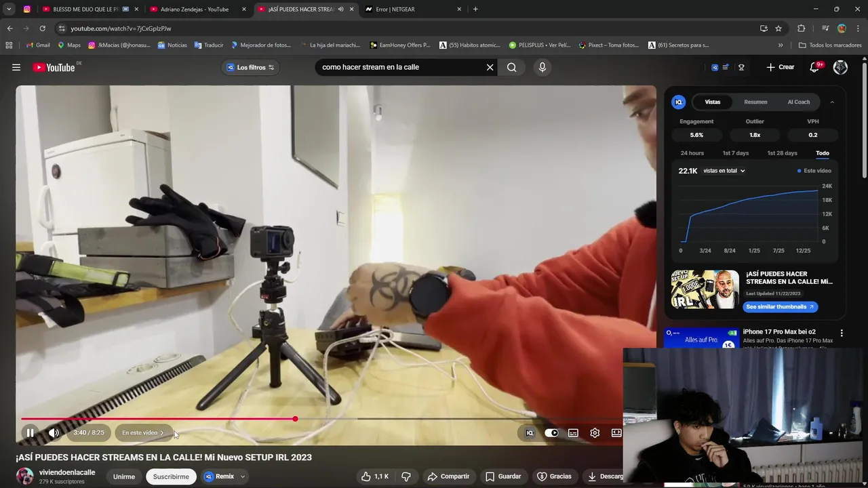The image size is (868, 488).
Task: Mute the video volume speaker
Action: tap(54, 432)
